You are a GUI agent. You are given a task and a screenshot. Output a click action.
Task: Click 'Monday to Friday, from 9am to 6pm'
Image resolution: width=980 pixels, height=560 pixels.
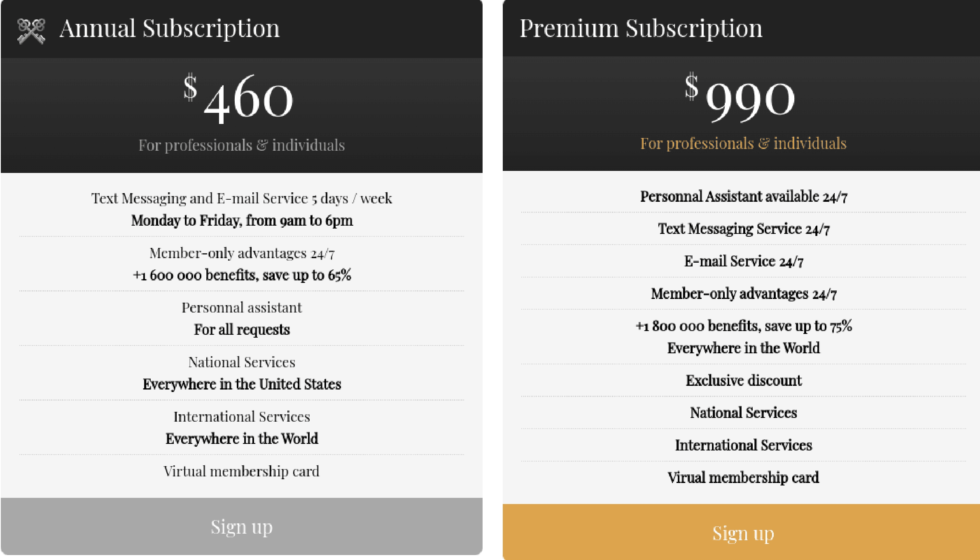tap(242, 221)
